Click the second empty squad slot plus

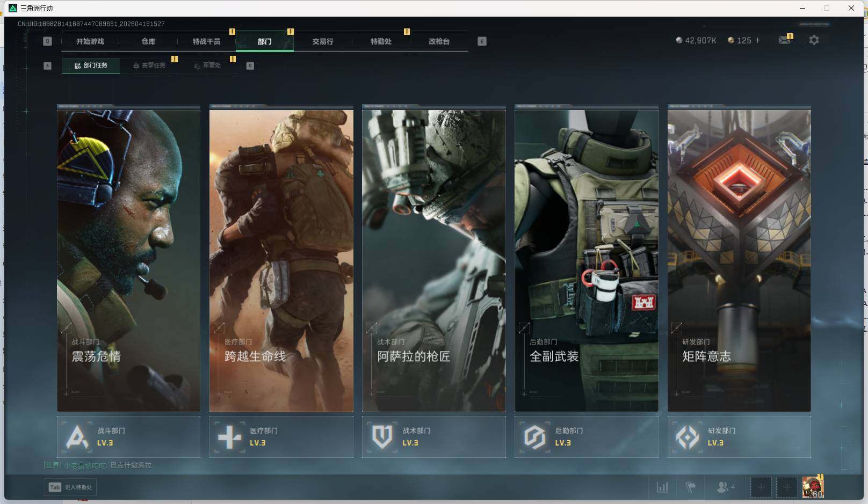coord(786,487)
